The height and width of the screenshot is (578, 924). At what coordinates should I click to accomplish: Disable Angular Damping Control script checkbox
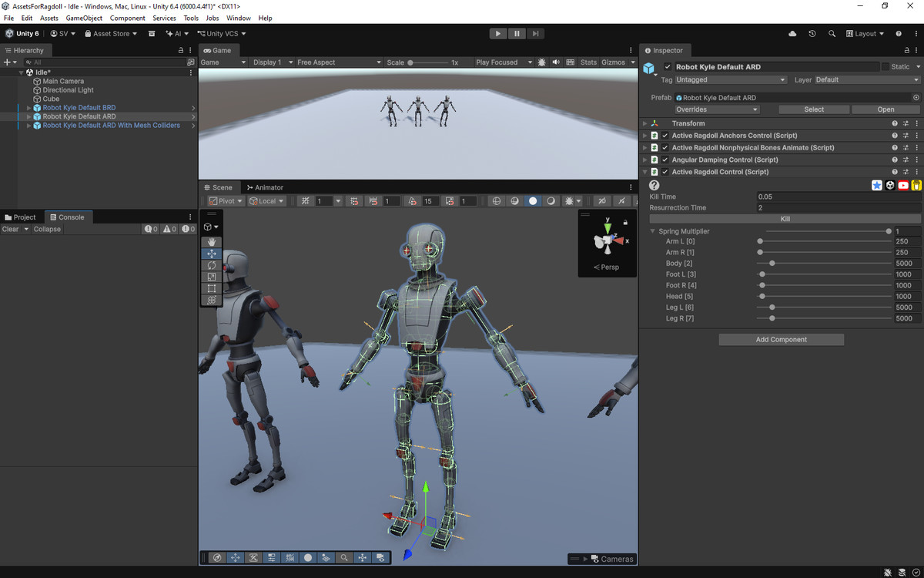[665, 160]
